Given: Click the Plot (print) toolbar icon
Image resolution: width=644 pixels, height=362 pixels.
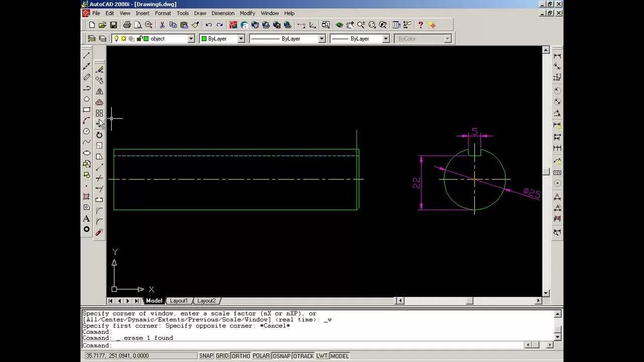Looking at the screenshot, I should 127,25.
